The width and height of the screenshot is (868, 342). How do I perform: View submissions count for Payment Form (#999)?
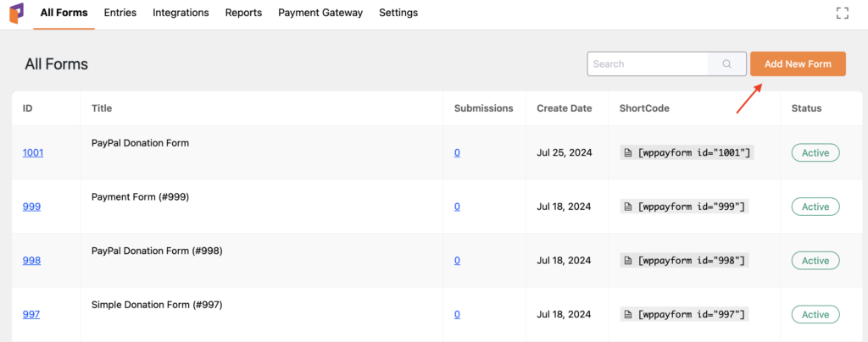[x=457, y=207]
